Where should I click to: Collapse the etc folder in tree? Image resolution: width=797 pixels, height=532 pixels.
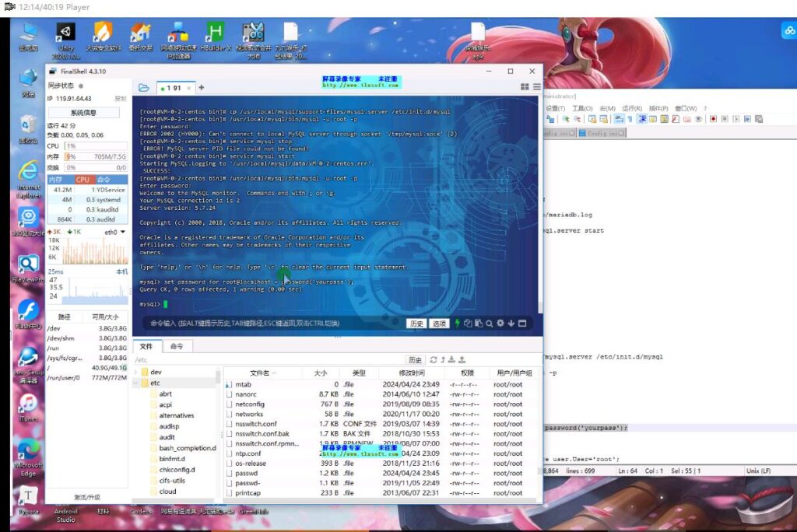[136, 383]
